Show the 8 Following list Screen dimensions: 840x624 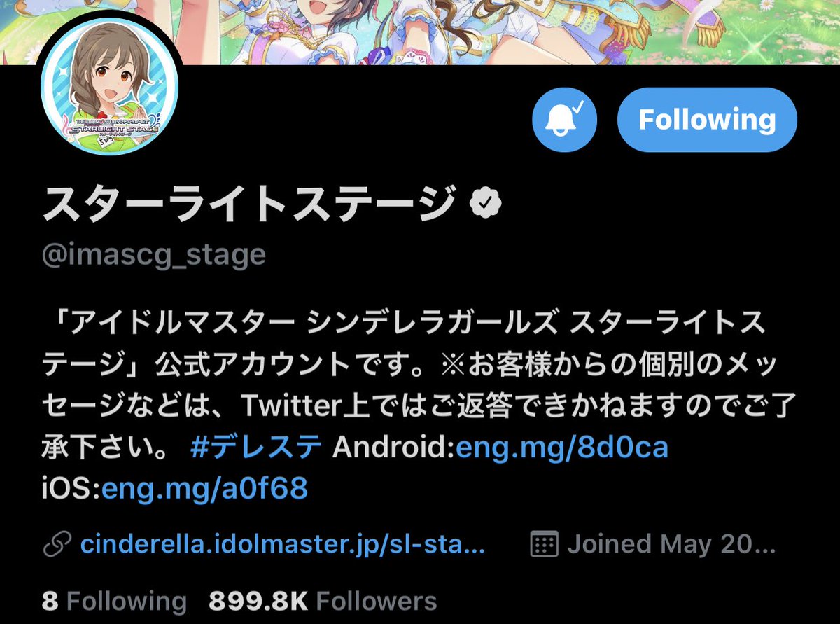pyautogui.click(x=114, y=602)
